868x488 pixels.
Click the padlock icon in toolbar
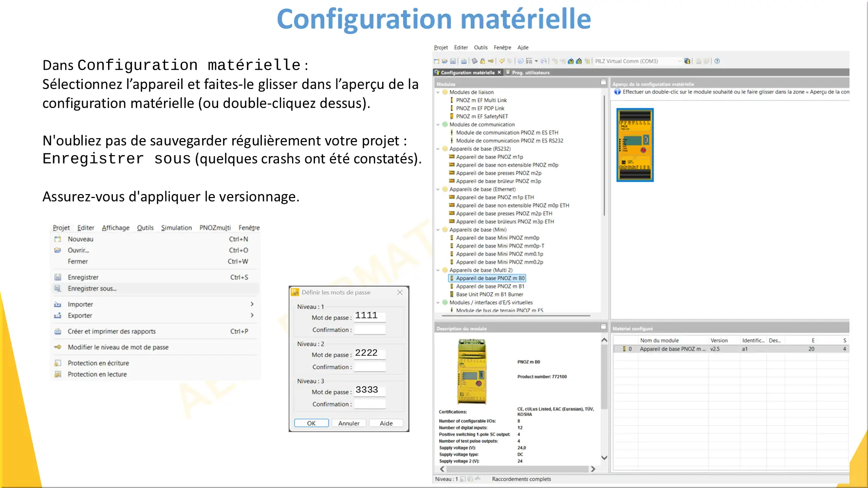tap(482, 61)
